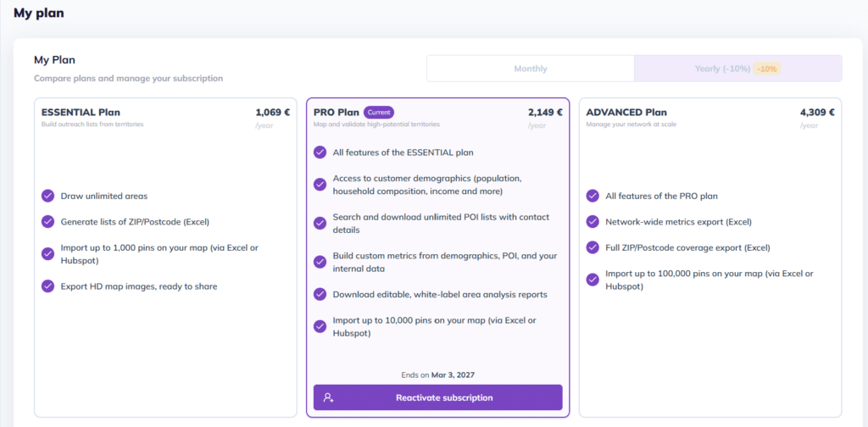Viewport: 868px width, 427px height.
Task: Click checkmark beside Network-wide metrics export
Action: (x=593, y=222)
